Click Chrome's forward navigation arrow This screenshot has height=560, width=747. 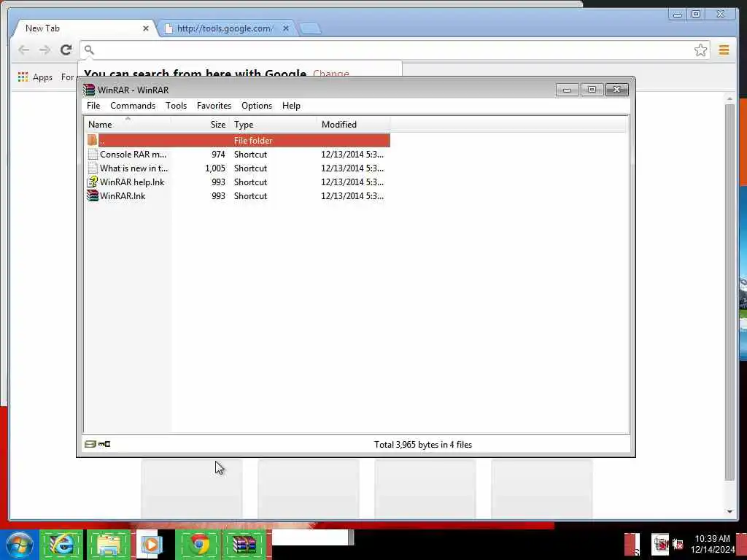[x=44, y=50]
